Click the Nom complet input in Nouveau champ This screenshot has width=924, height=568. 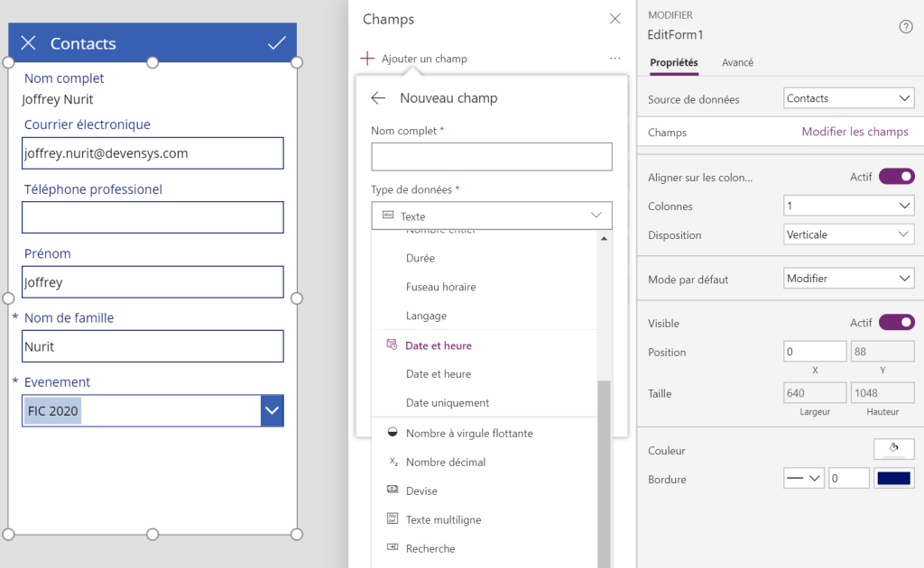click(491, 157)
